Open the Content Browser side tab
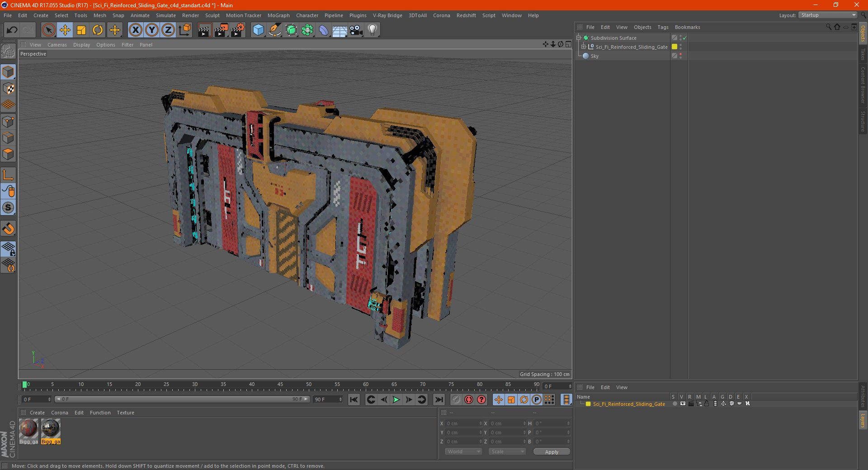The height and width of the screenshot is (470, 868). (x=863, y=85)
